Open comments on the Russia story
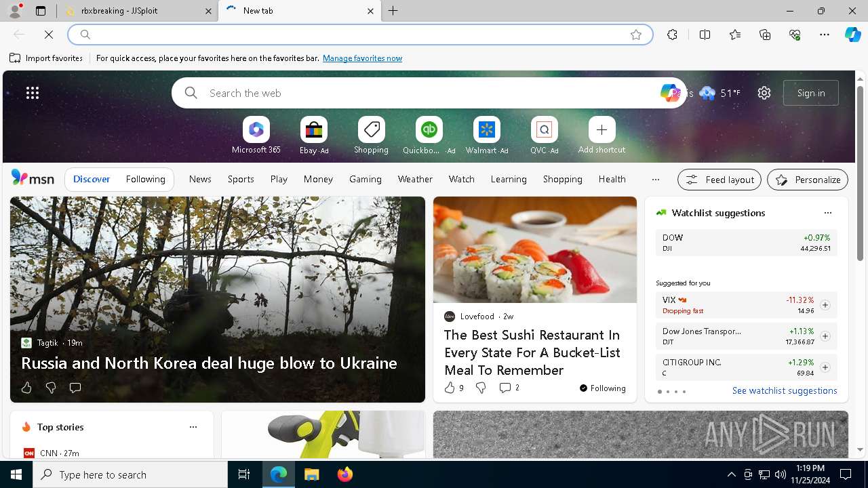This screenshot has width=868, height=488. (75, 388)
